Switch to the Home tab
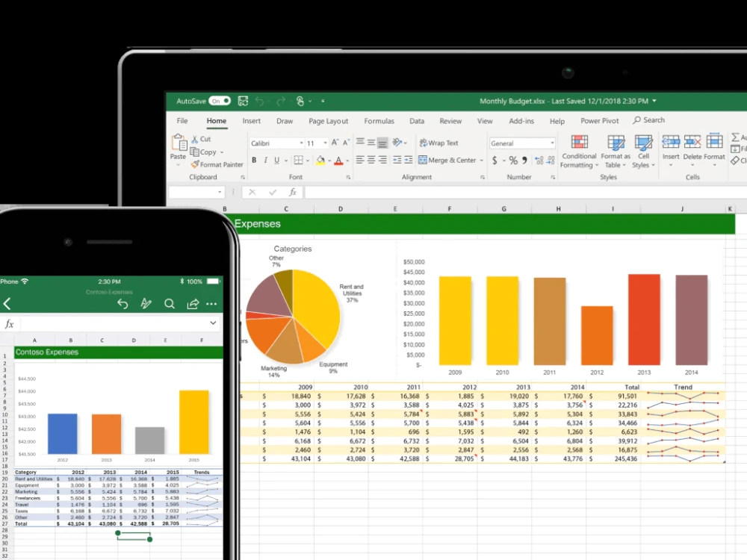Viewport: 747px width, 560px height. (217, 121)
